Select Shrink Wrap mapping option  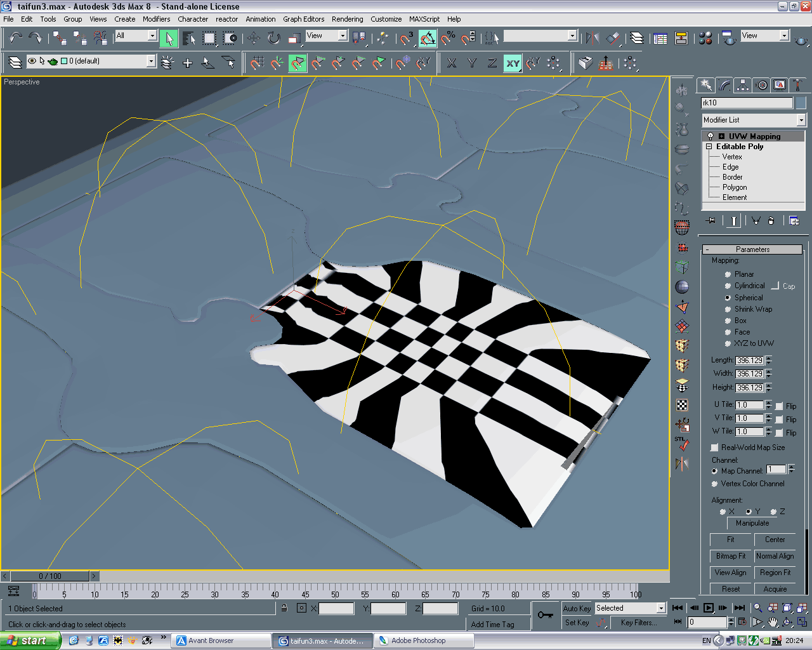[728, 309]
